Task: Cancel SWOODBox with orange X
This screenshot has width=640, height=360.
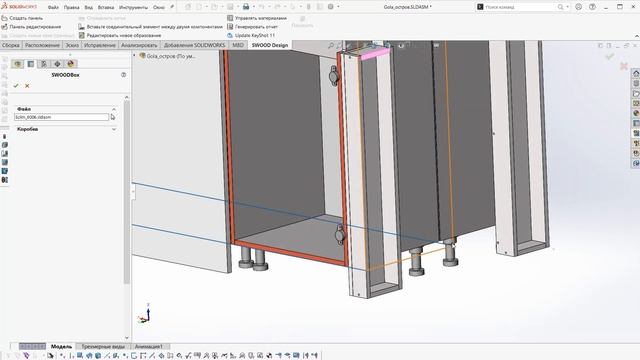Action: (27, 86)
